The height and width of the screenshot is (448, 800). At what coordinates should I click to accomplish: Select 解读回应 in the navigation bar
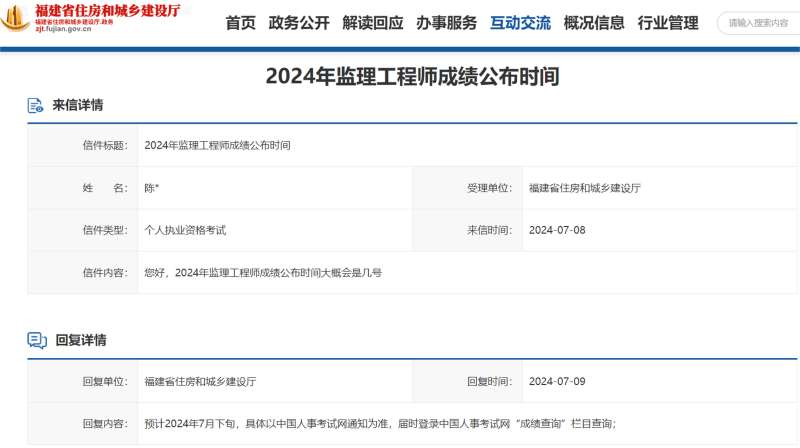click(372, 23)
